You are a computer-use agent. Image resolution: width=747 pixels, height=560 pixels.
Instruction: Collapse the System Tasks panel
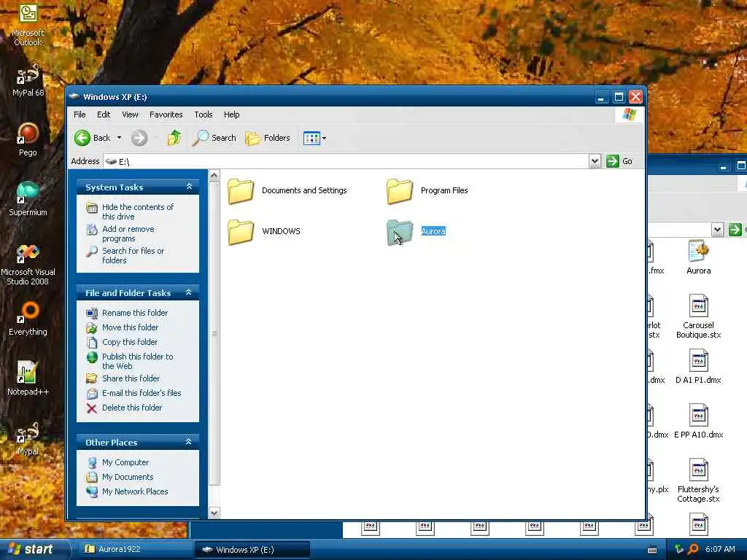189,187
